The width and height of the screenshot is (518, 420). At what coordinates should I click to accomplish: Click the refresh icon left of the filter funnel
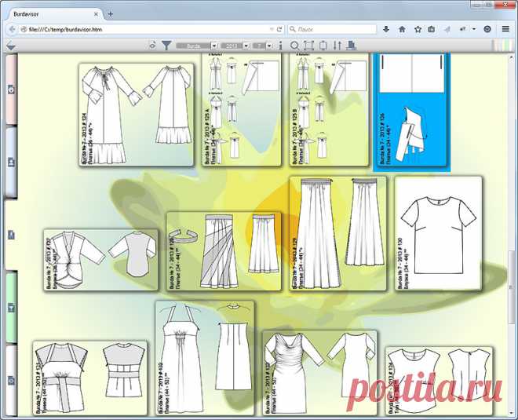coord(152,46)
